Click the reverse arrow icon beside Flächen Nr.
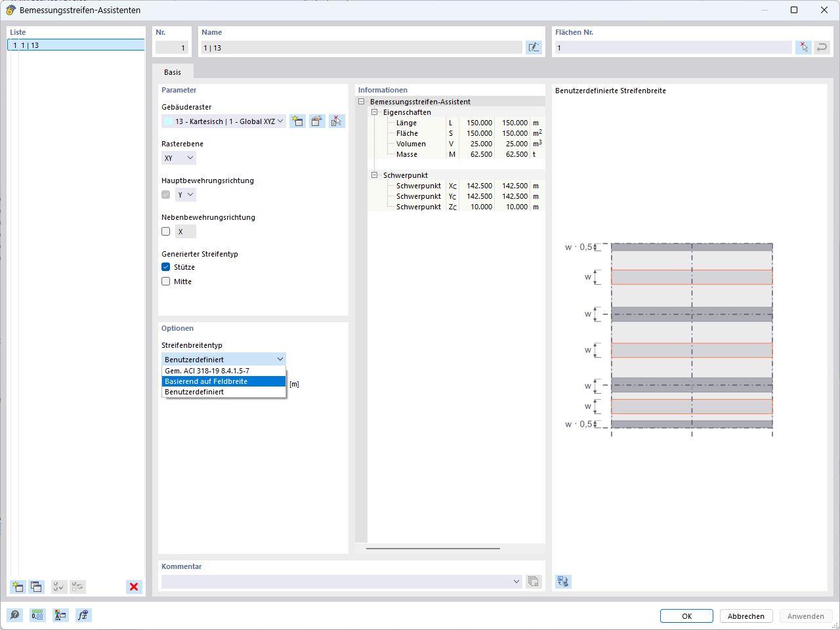This screenshot has width=840, height=630. (822, 47)
